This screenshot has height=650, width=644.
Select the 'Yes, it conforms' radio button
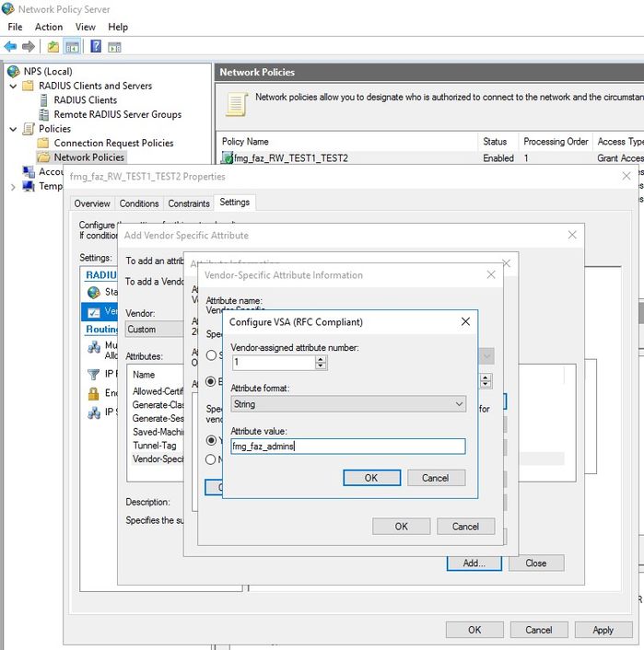pos(212,440)
